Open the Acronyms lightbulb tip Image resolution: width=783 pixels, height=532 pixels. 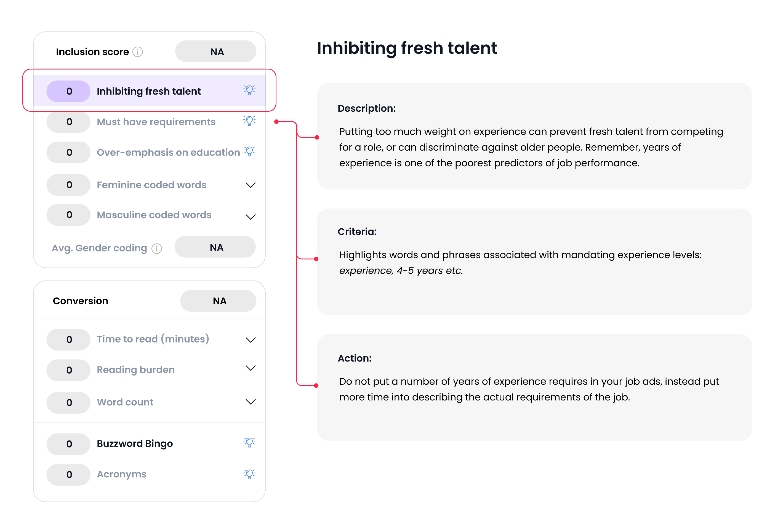(x=249, y=474)
